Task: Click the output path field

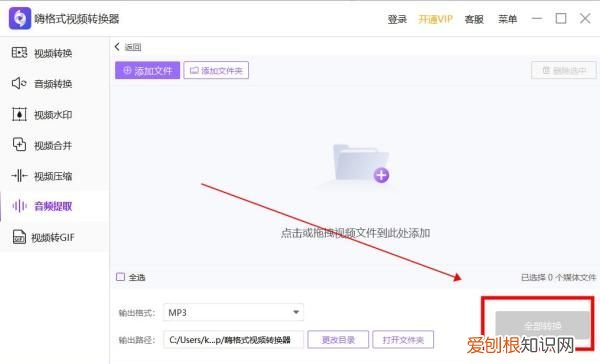Action: [x=233, y=340]
